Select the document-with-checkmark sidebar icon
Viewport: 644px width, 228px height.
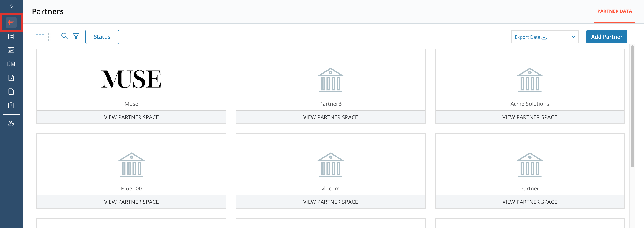[x=11, y=77]
